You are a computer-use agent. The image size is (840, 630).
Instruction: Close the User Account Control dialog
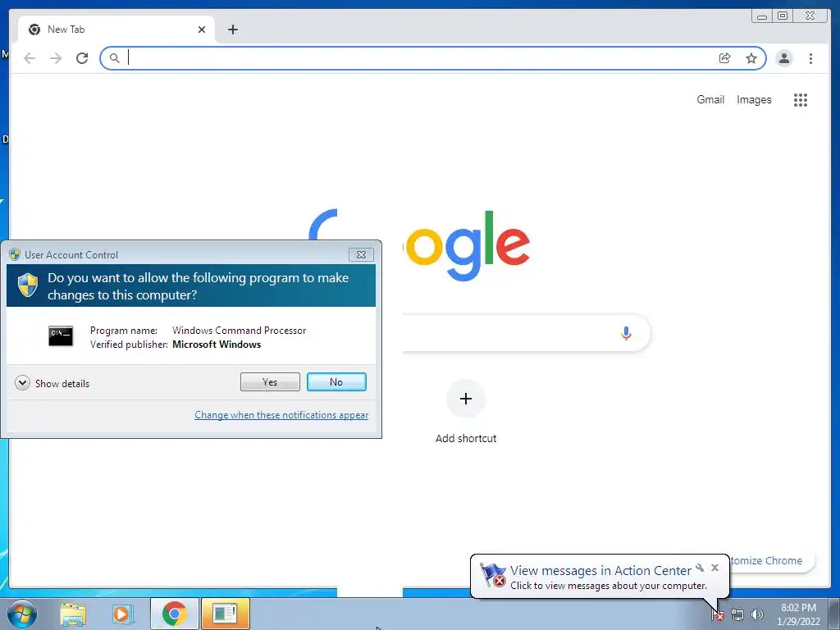pos(361,255)
